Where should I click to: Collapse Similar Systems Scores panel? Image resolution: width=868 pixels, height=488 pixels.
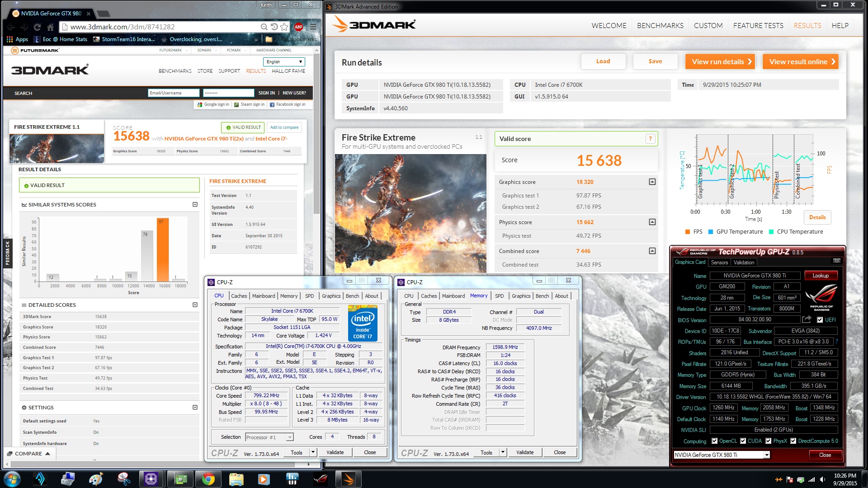click(x=195, y=204)
